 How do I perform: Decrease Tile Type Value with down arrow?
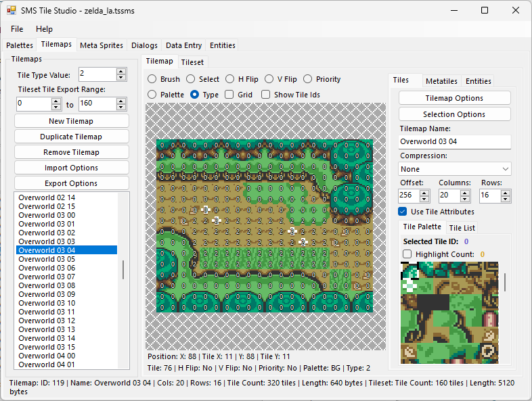[121, 77]
